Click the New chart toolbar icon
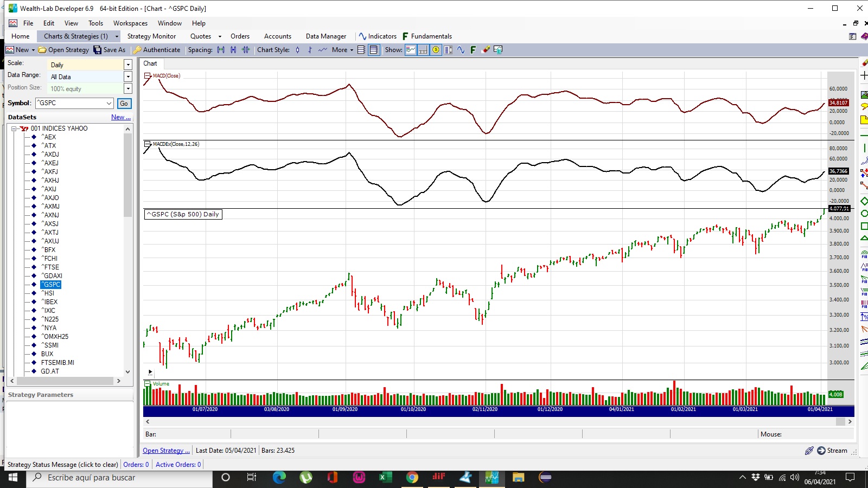The width and height of the screenshot is (868, 488). [x=10, y=50]
